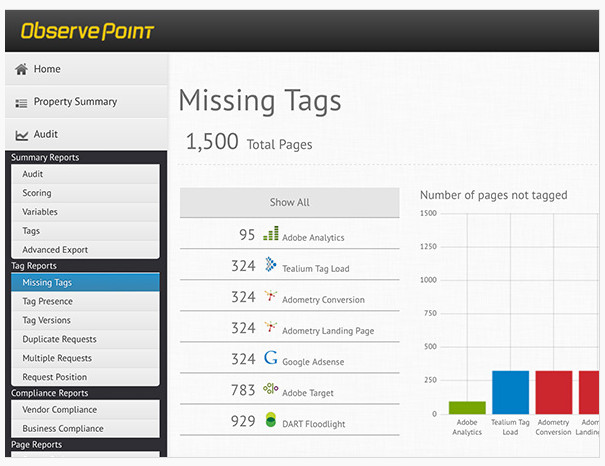The image size is (605, 466).
Task: Click the Page Reports section header
Action: click(36, 444)
